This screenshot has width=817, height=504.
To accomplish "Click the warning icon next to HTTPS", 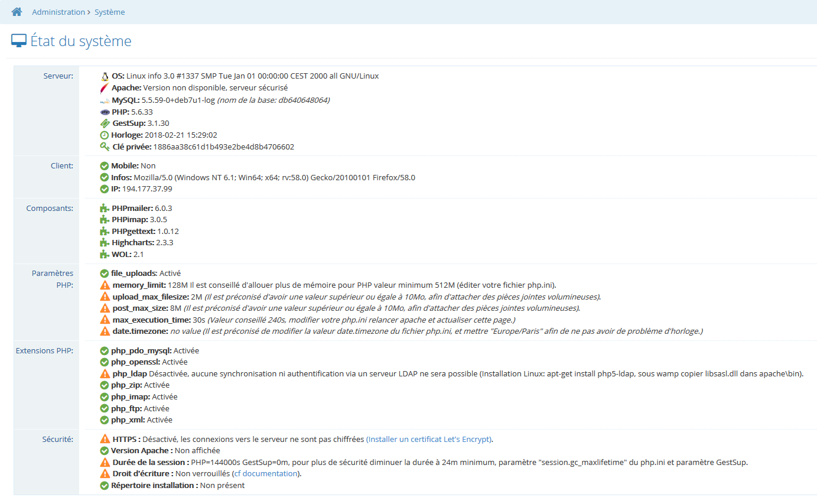I will [105, 439].
